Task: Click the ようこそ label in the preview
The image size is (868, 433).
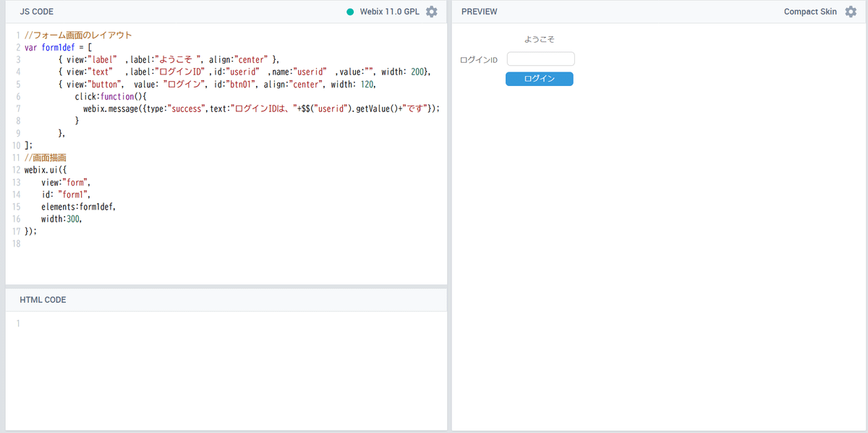Action: click(539, 39)
